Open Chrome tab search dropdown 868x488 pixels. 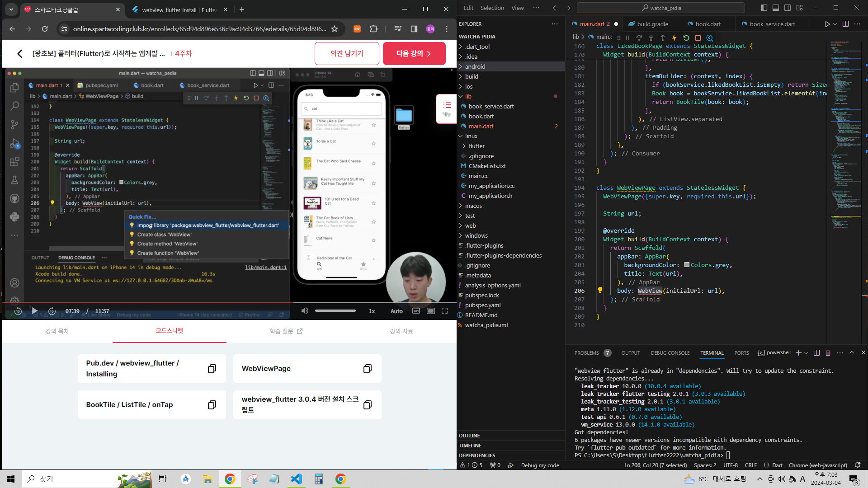coord(11,9)
